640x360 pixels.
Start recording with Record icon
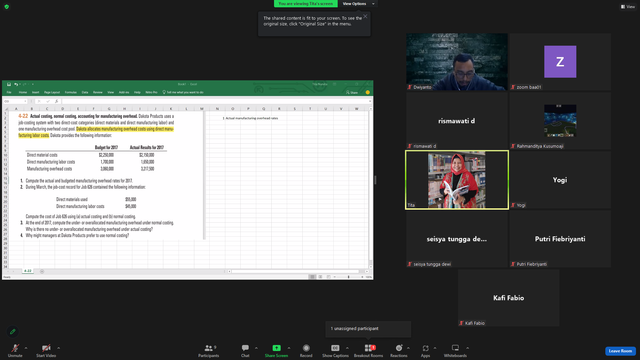(306, 348)
